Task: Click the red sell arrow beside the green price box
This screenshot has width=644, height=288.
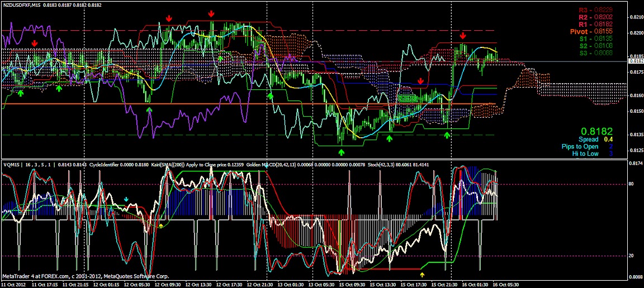Action: [420, 81]
